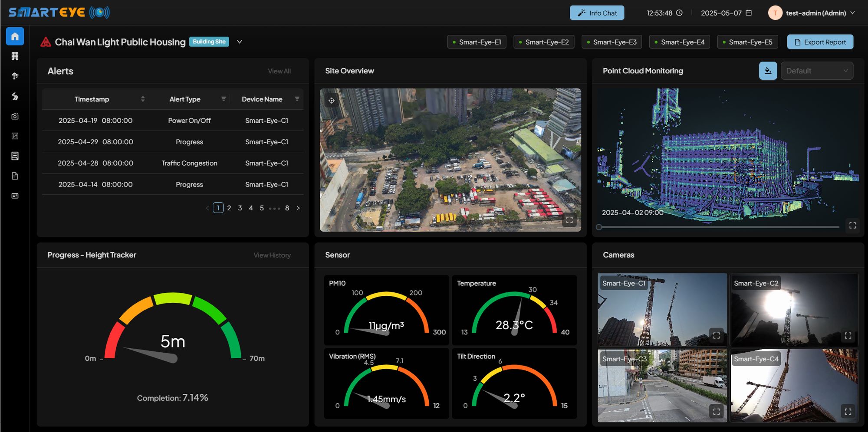The width and height of the screenshot is (868, 432).
Task: Toggle the Smart-Eye-E5 device chip
Action: pos(747,42)
